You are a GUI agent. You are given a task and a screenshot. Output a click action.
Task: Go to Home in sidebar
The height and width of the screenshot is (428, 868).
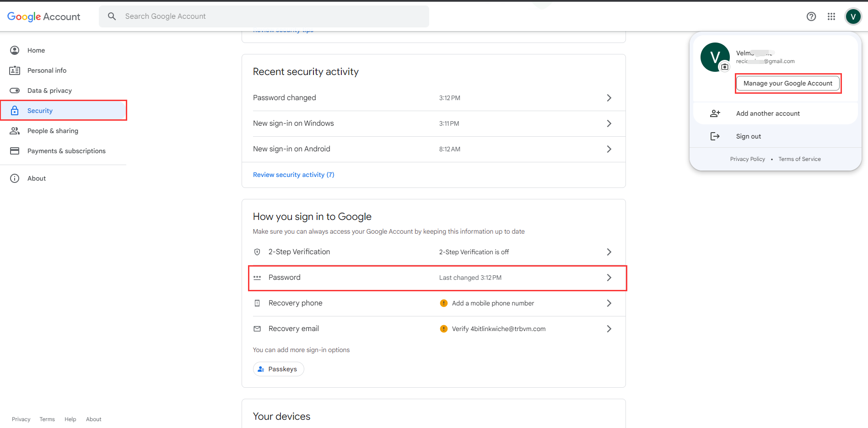63,50
